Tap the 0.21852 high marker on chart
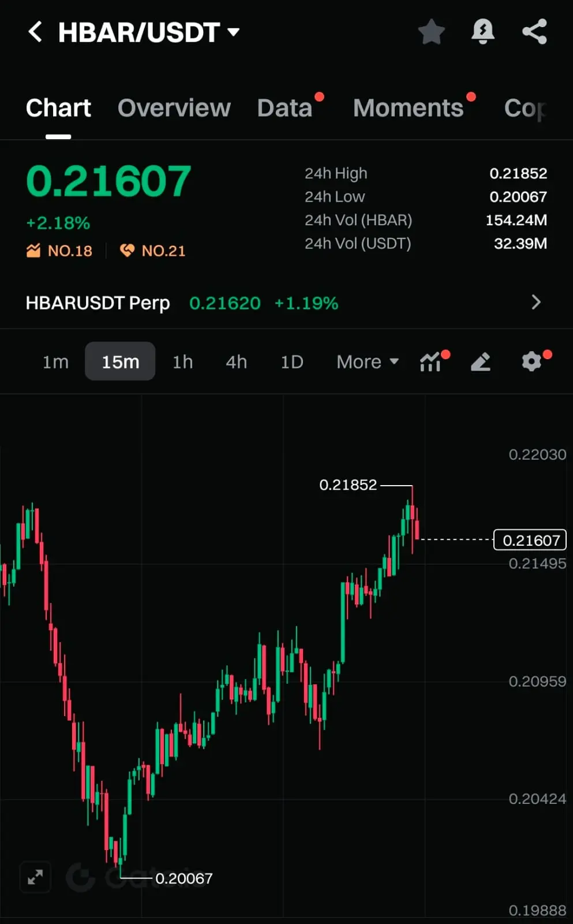This screenshot has width=573, height=924. coord(348,485)
